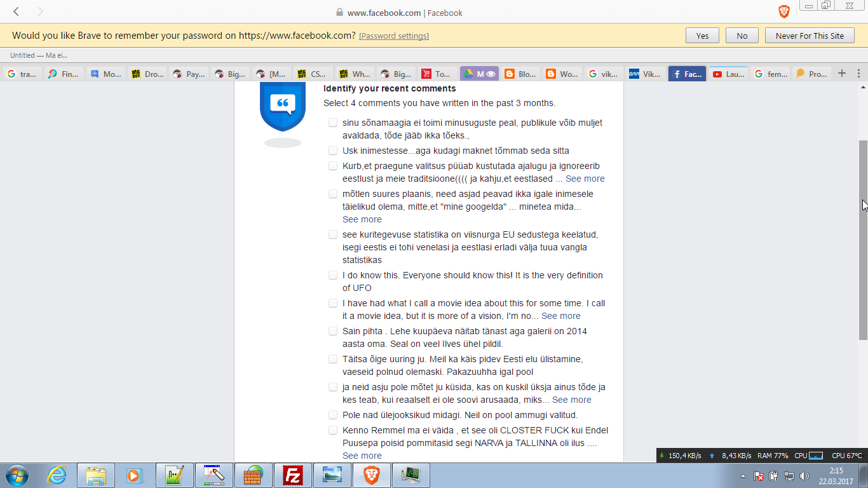Open the Windows Start menu
Viewport: 868px width, 488px height.
click(17, 475)
